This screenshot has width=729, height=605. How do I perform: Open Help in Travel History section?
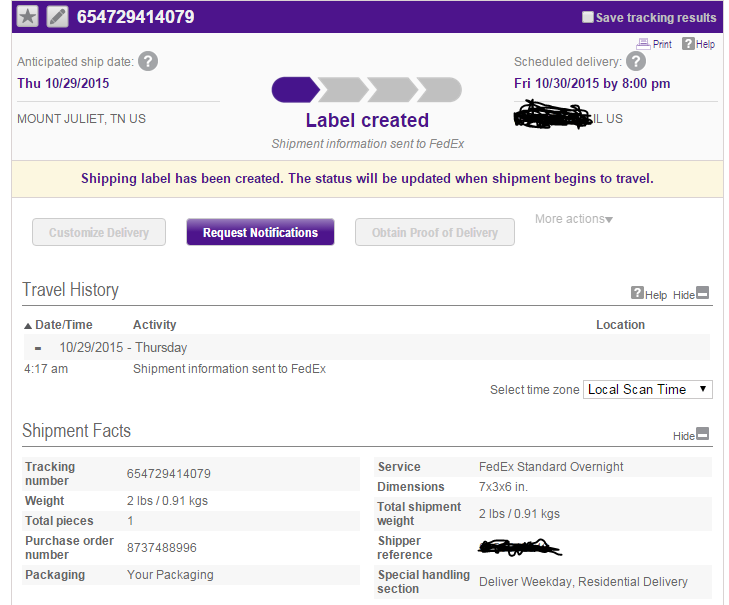649,294
